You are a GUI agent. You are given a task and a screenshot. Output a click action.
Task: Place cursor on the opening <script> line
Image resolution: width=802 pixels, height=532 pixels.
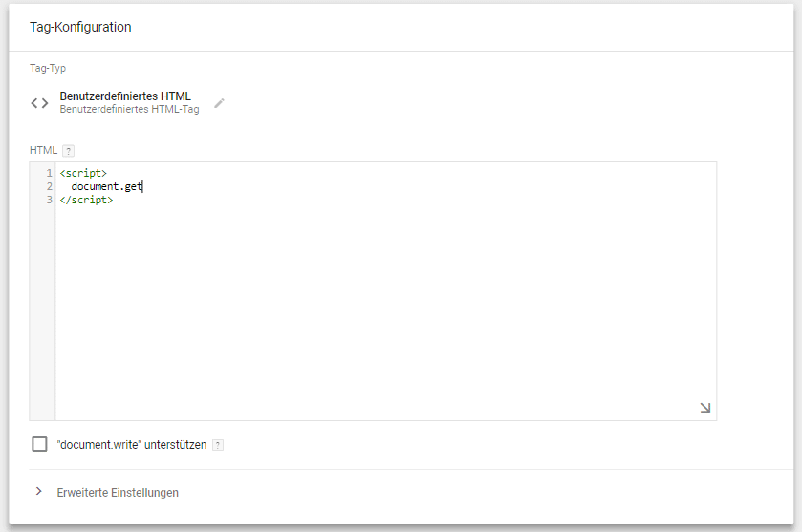(83, 173)
